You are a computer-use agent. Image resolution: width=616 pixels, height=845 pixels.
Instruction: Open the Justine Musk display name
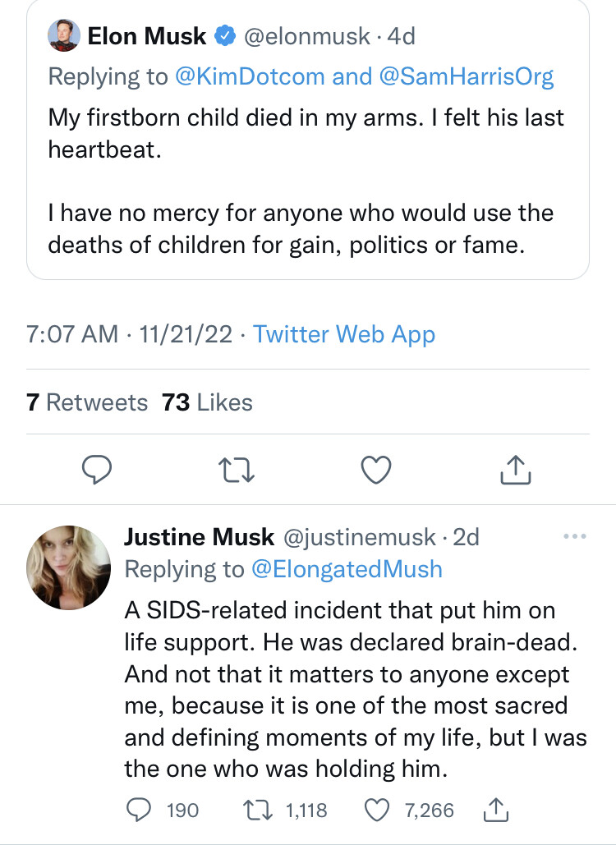(x=199, y=537)
